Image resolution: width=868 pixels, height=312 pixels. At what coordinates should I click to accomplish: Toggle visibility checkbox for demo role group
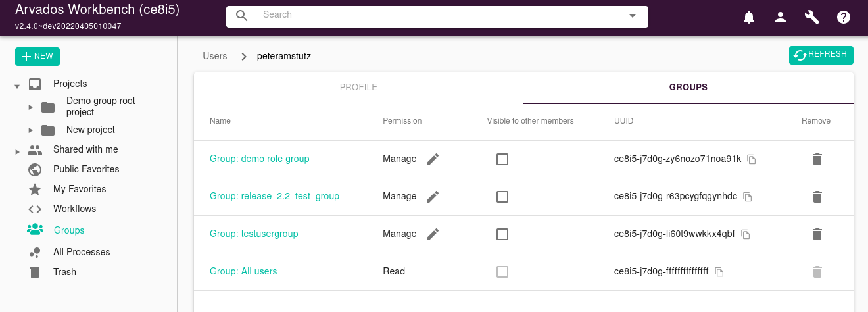[x=502, y=159]
